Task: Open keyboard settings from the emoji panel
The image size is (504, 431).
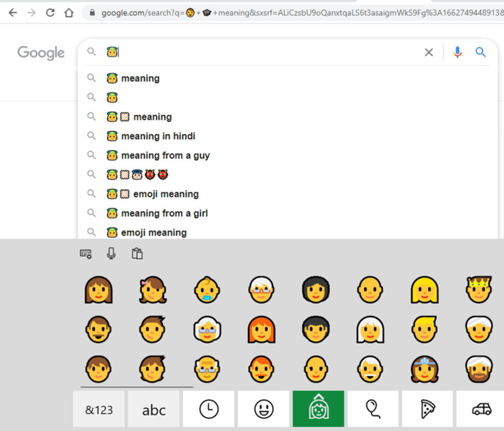Action: pyautogui.click(x=85, y=253)
